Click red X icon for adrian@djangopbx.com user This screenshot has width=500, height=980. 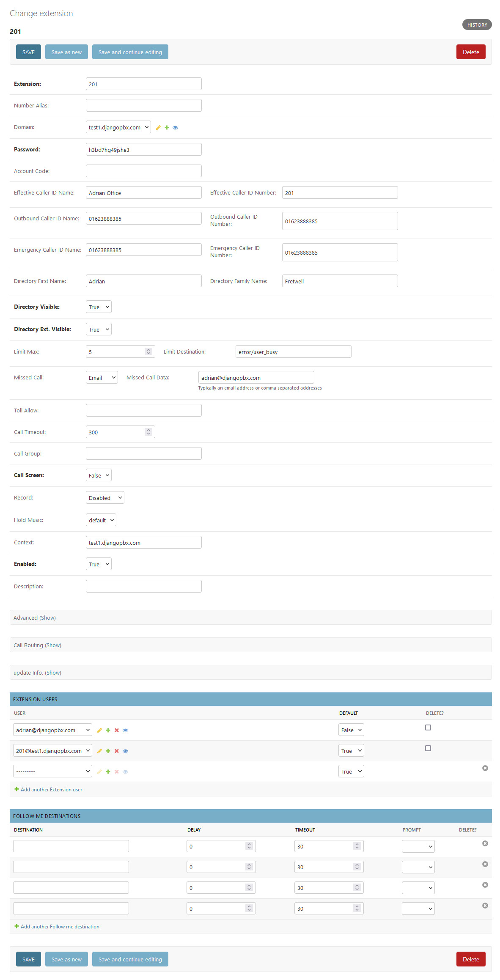click(x=117, y=730)
